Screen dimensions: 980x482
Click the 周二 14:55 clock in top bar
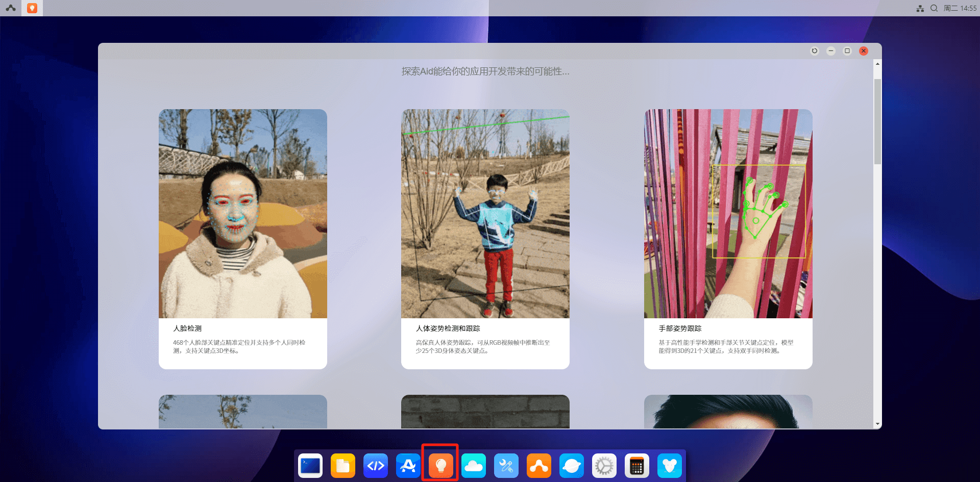pos(960,8)
